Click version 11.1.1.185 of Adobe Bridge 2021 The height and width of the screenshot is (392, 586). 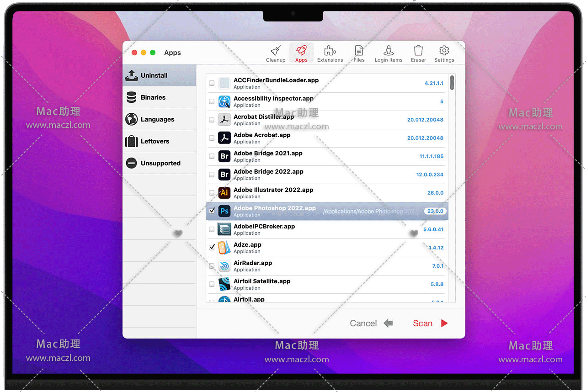click(x=432, y=156)
